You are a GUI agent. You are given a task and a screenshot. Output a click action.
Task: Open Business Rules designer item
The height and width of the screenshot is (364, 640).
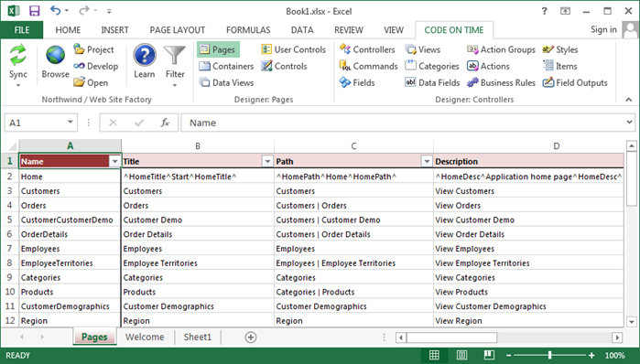501,82
